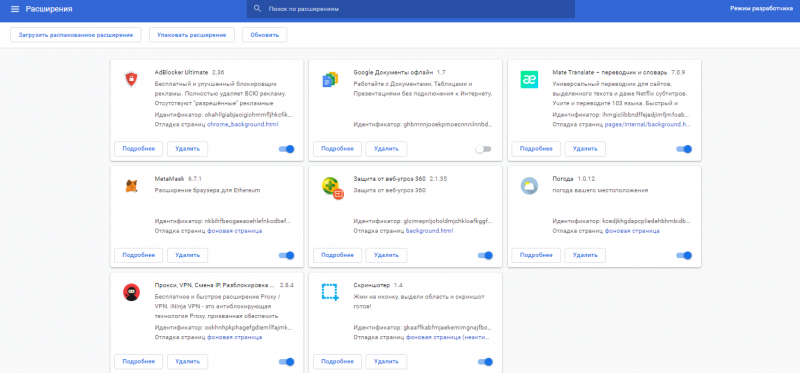The width and height of the screenshot is (800, 373).
Task: Disable the Скриншотер extension toggle
Action: pos(485,362)
